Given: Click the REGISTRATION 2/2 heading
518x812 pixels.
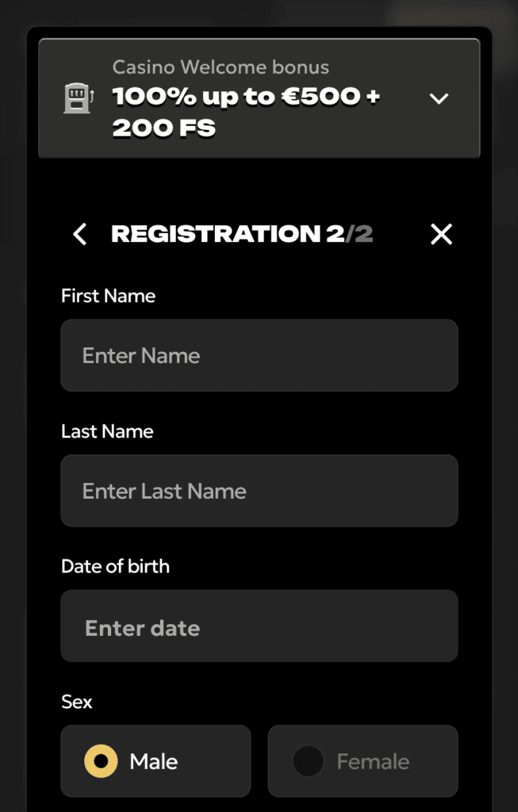Looking at the screenshot, I should [242, 234].
